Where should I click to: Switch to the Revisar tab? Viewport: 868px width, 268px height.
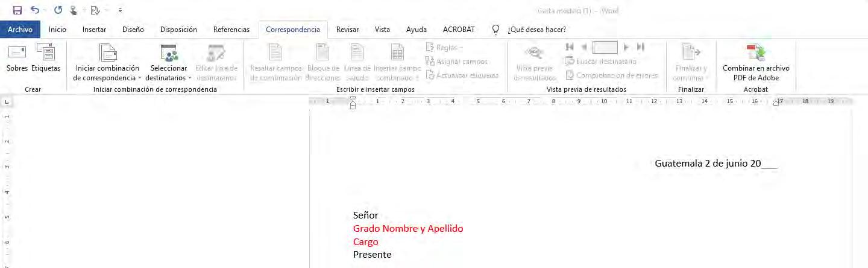point(347,30)
